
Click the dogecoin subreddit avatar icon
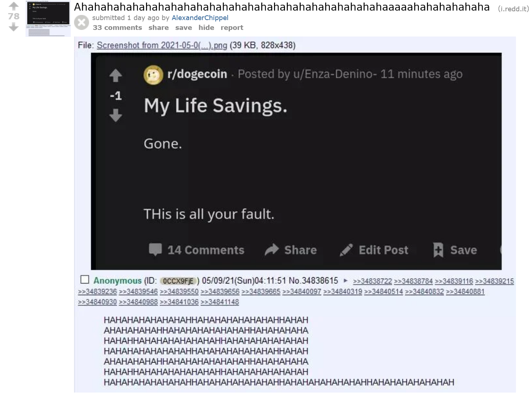tap(153, 75)
